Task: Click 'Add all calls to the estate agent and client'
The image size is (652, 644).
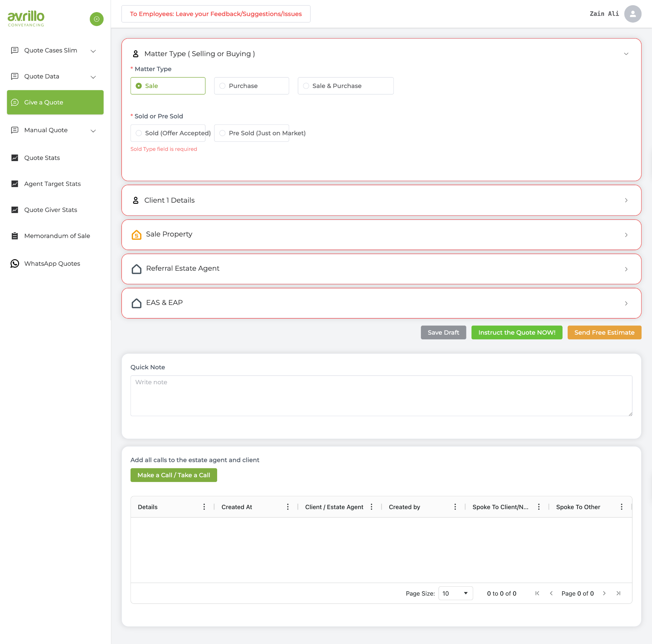Action: coord(195,460)
